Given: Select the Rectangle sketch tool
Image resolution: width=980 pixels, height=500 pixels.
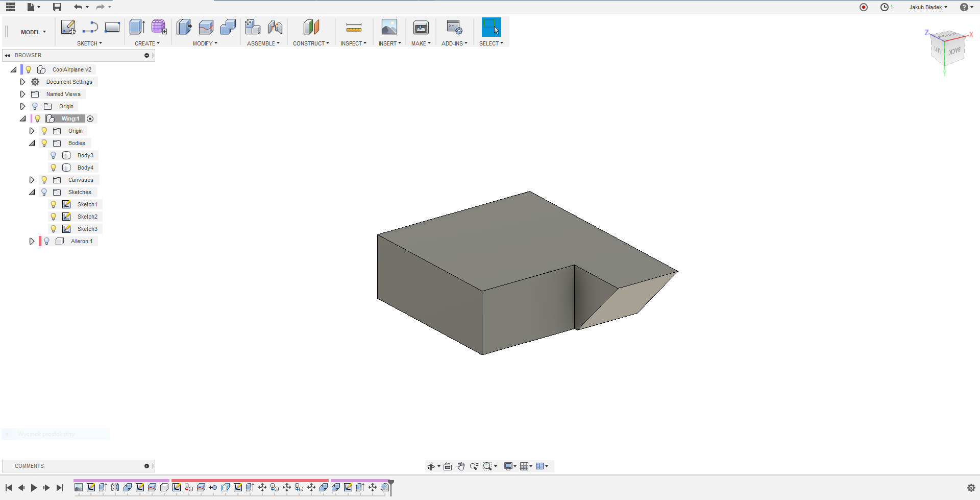Looking at the screenshot, I should (x=112, y=28).
